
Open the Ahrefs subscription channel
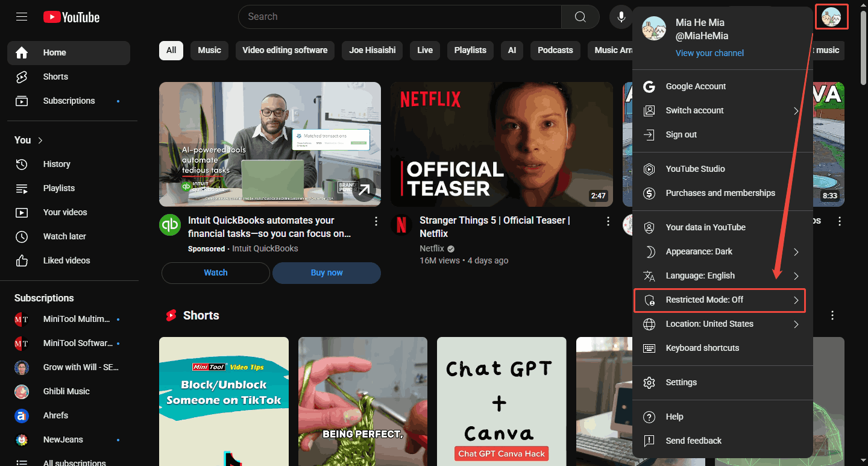(69, 415)
